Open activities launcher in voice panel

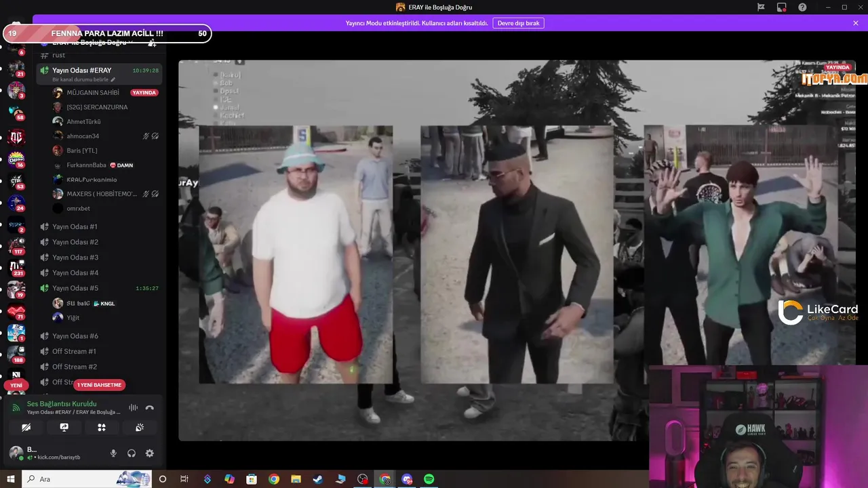tap(102, 428)
